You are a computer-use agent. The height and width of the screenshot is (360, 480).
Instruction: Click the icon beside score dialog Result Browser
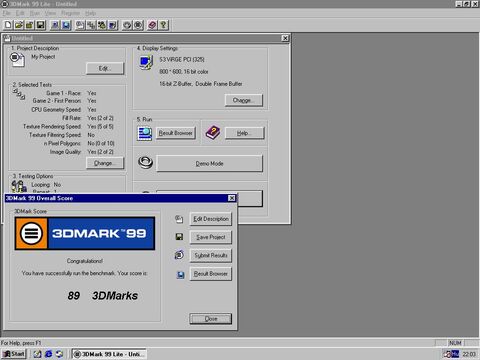[180, 275]
